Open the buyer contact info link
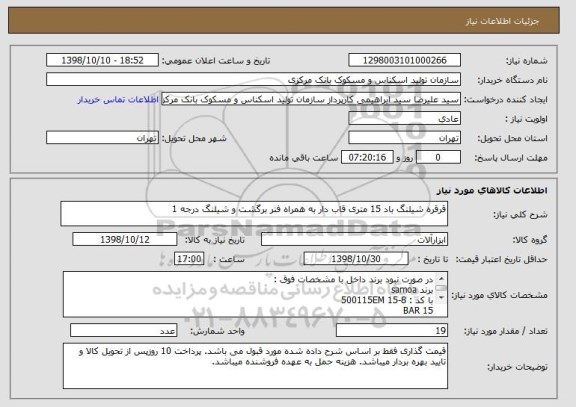This screenshot has height=407, width=576. 118,100
